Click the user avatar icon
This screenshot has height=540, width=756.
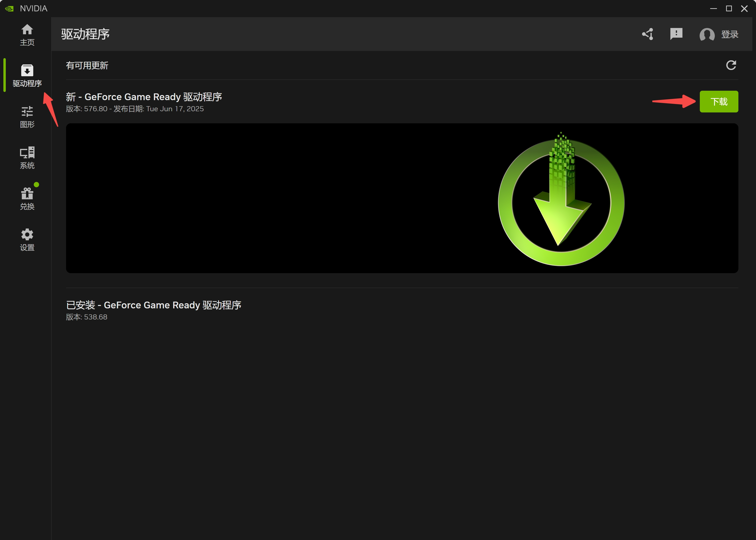click(x=707, y=34)
